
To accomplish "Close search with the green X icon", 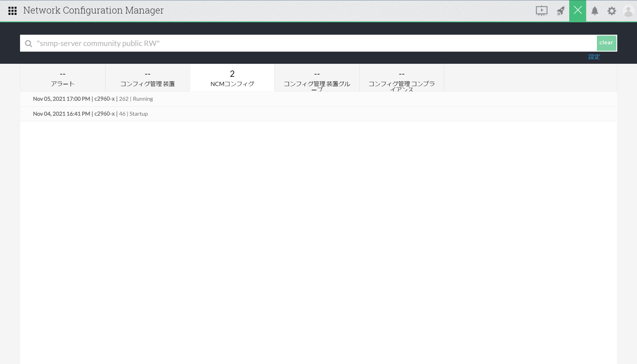I will pos(577,10).
